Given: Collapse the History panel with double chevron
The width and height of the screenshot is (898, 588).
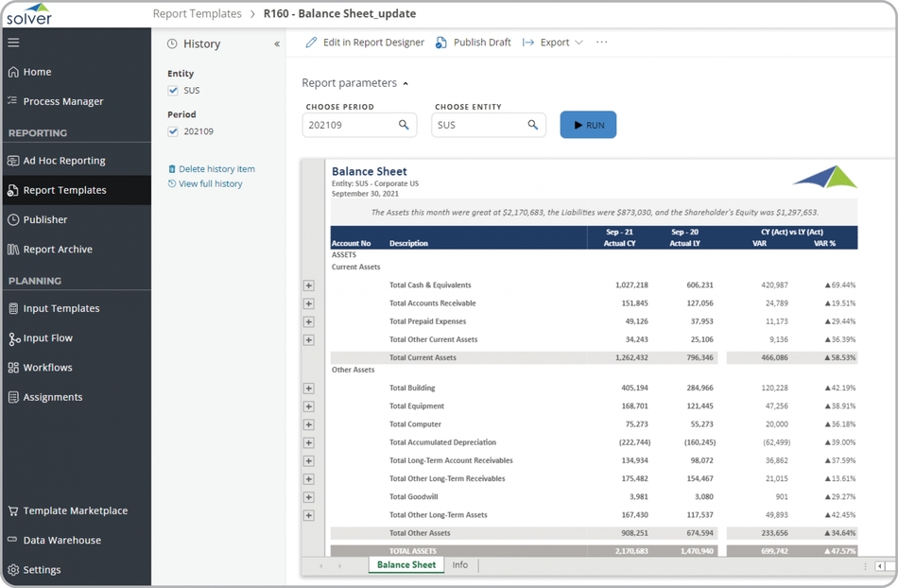Looking at the screenshot, I should point(277,44).
